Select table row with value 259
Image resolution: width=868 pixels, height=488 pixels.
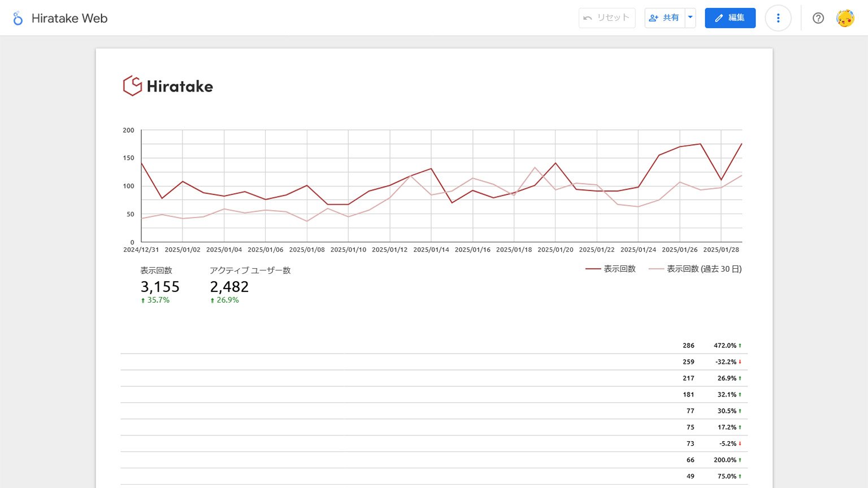pyautogui.click(x=434, y=362)
